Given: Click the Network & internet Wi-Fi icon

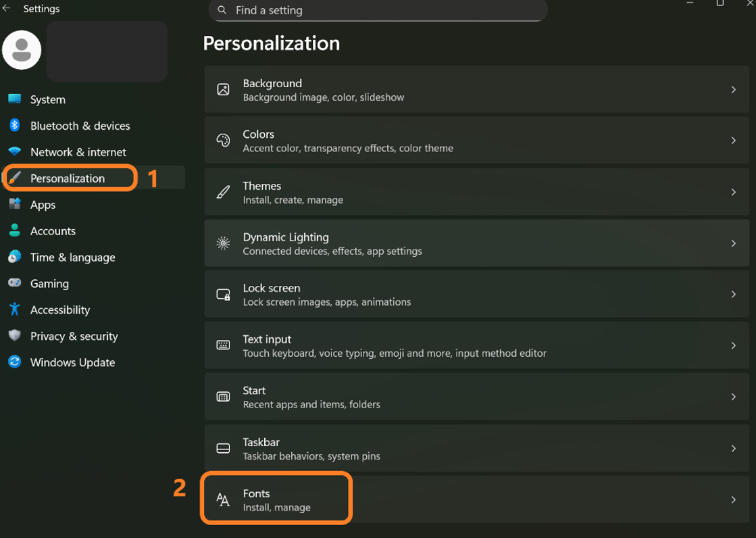Looking at the screenshot, I should pyautogui.click(x=15, y=152).
